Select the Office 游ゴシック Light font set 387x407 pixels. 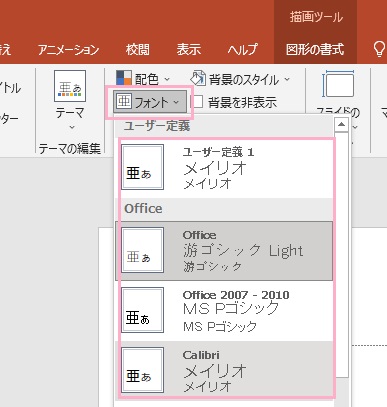pos(224,251)
